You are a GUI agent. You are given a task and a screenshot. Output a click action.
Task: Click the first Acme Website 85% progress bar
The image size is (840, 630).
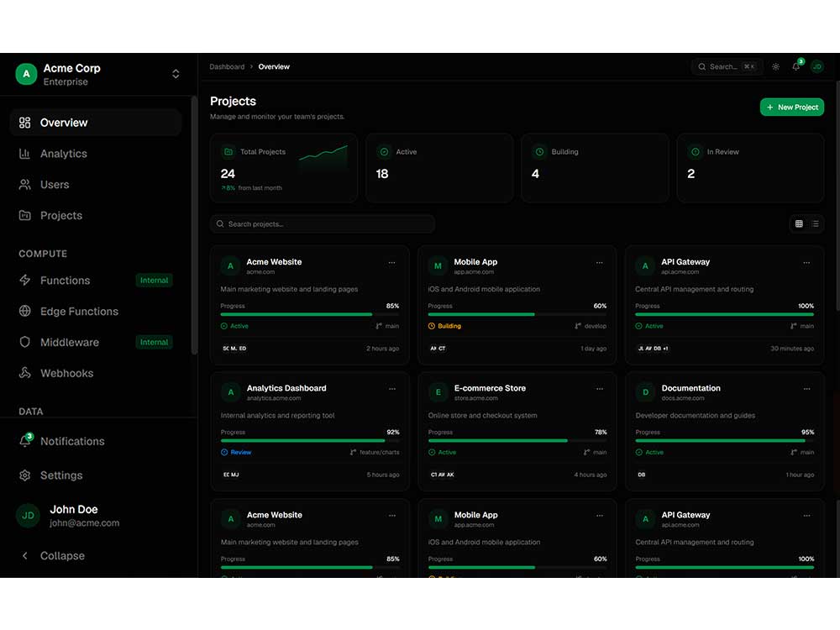[310, 314]
